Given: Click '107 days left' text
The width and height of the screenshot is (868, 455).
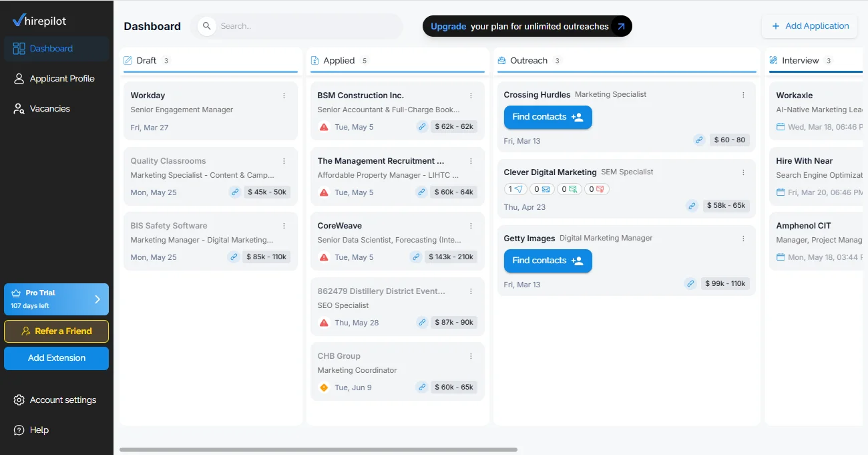Looking at the screenshot, I should click(x=30, y=306).
